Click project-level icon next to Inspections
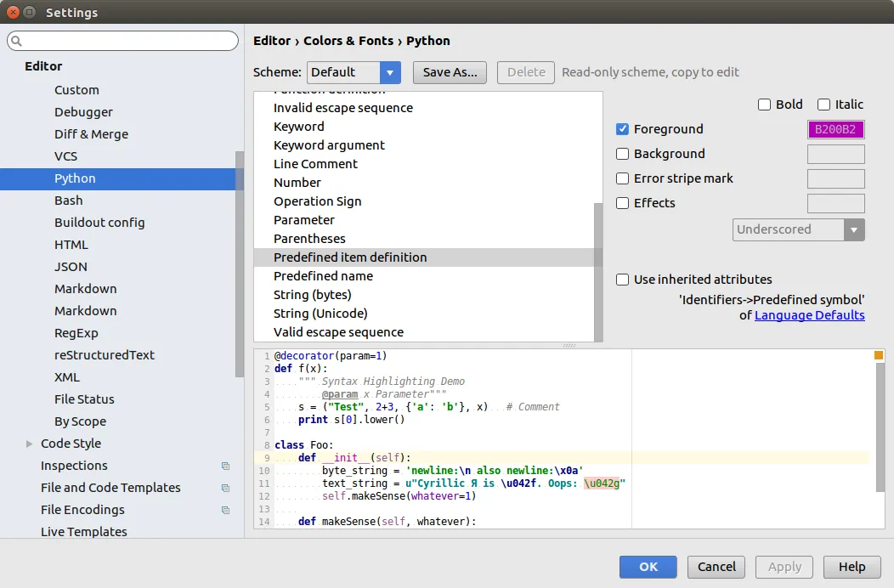 [226, 466]
